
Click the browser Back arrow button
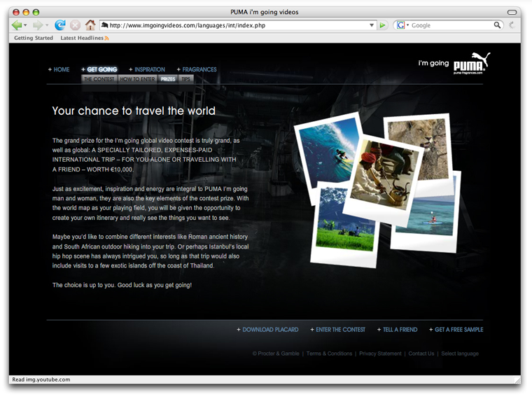[x=16, y=25]
